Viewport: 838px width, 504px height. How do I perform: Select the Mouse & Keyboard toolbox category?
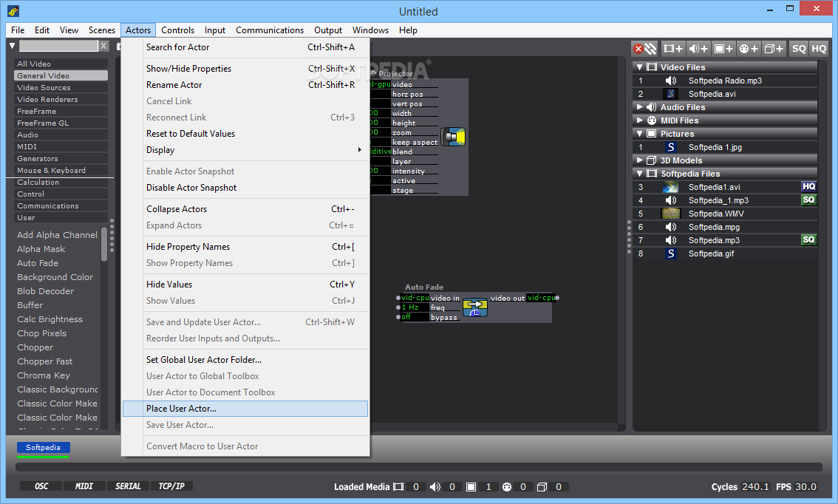[61, 171]
